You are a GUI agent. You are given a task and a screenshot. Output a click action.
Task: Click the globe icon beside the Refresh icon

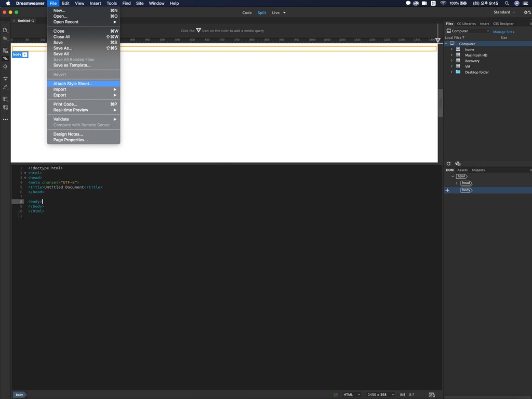pos(458,164)
